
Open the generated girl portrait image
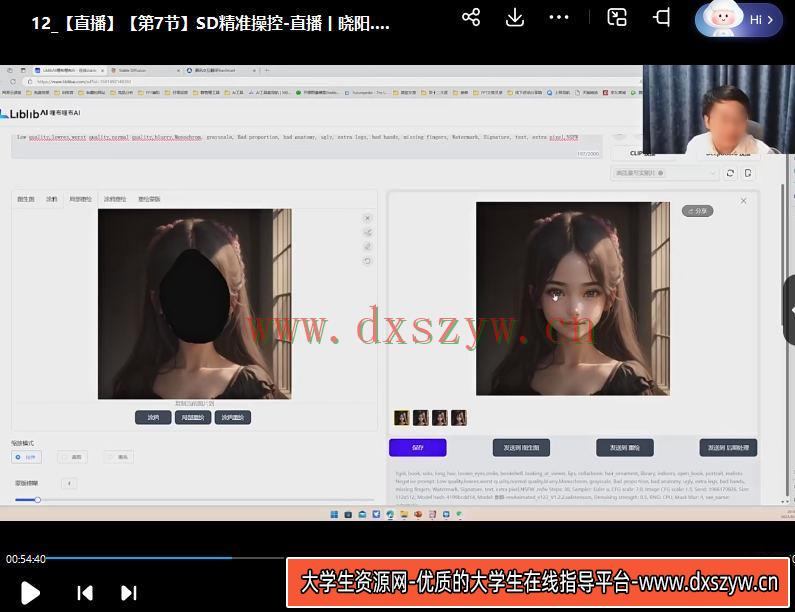tap(572, 299)
